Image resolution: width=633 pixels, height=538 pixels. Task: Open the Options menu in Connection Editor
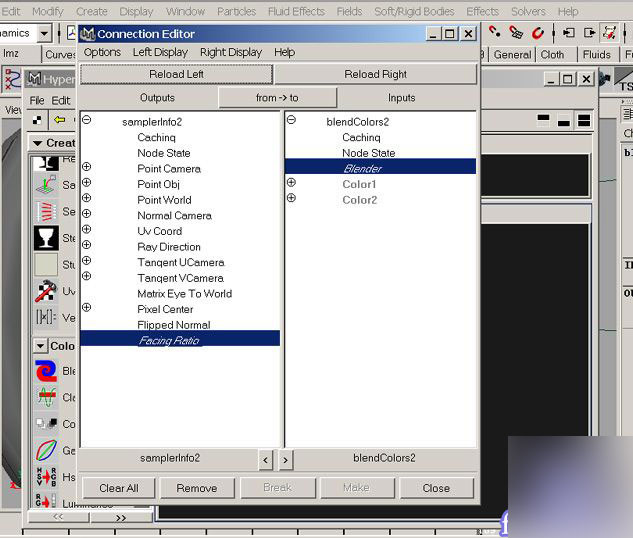pyautogui.click(x=102, y=52)
